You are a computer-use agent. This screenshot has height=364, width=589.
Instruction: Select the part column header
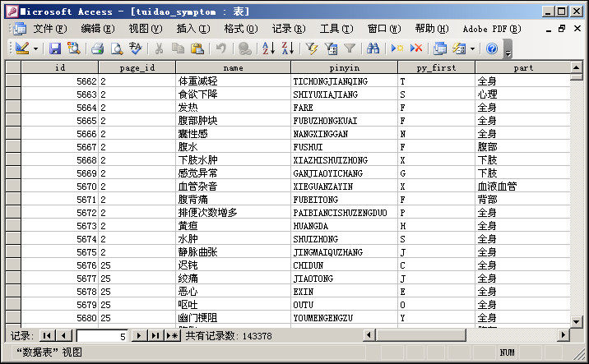523,67
